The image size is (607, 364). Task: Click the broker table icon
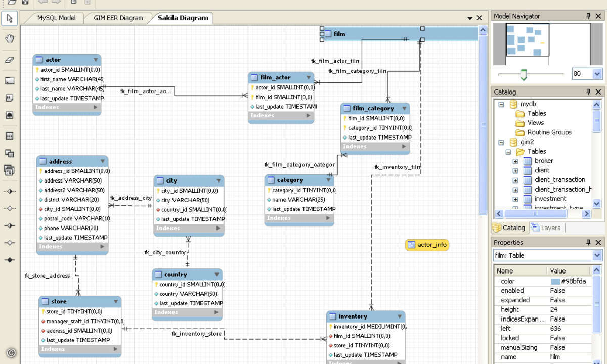point(528,161)
